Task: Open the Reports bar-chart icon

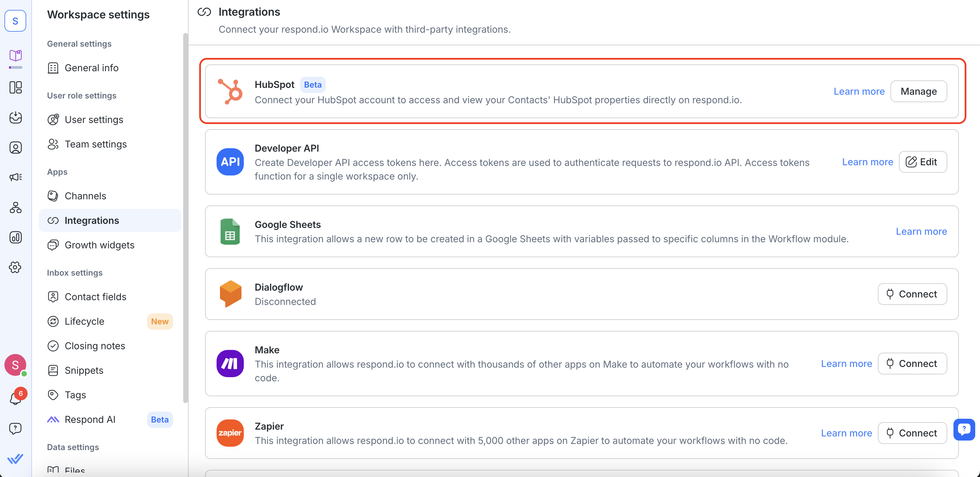Action: click(15, 237)
